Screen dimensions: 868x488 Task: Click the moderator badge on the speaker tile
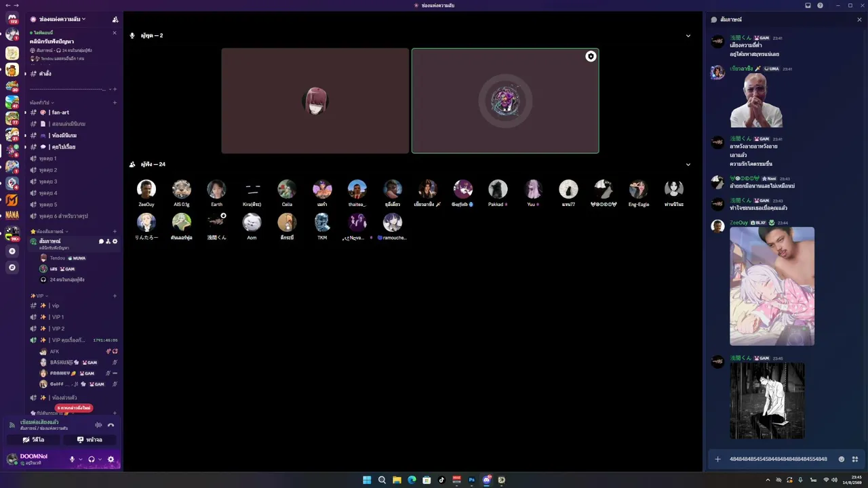pos(591,56)
